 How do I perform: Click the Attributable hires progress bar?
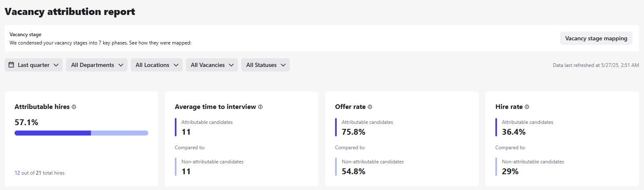coord(81,133)
